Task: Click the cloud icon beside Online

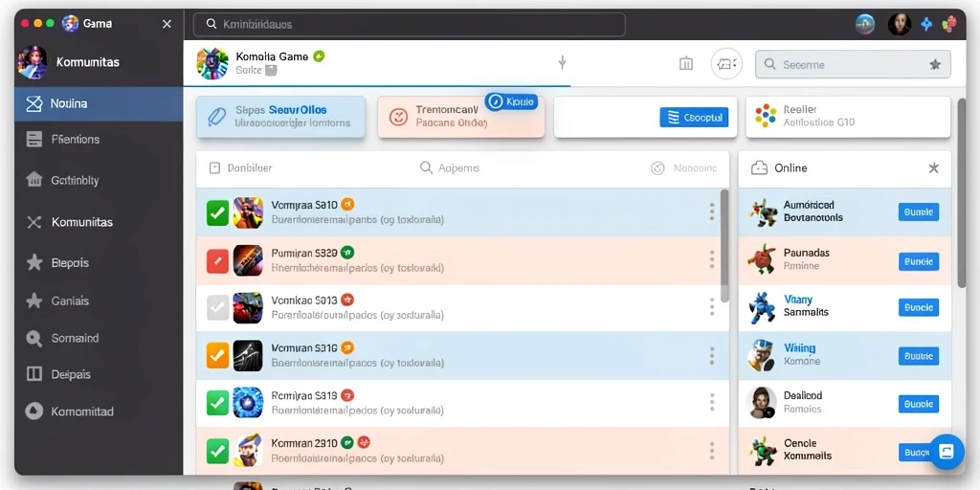Action: coord(759,168)
